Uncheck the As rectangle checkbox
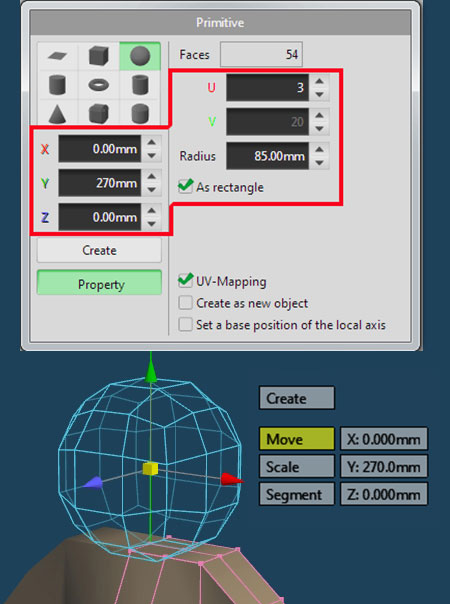This screenshot has height=604, width=450. pyautogui.click(x=185, y=187)
